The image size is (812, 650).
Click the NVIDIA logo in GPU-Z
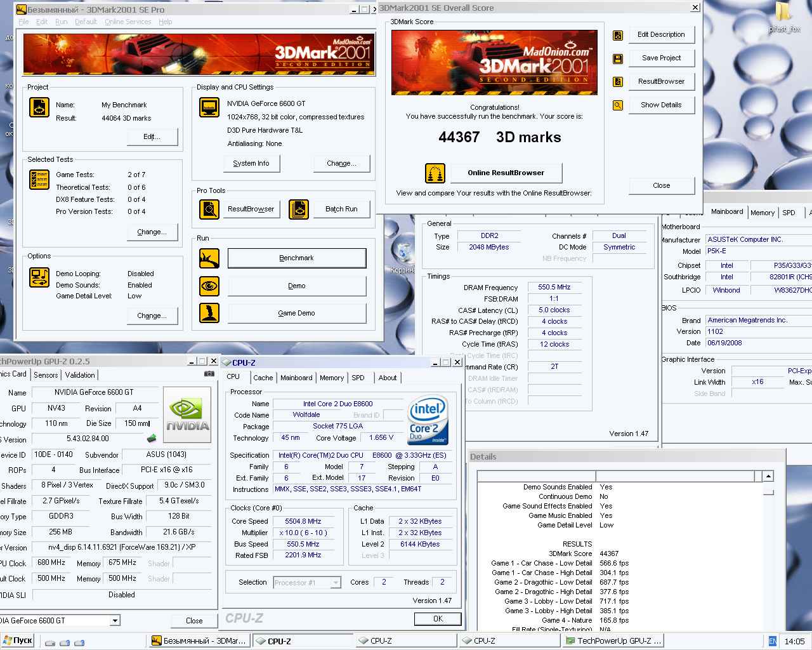[x=187, y=415]
